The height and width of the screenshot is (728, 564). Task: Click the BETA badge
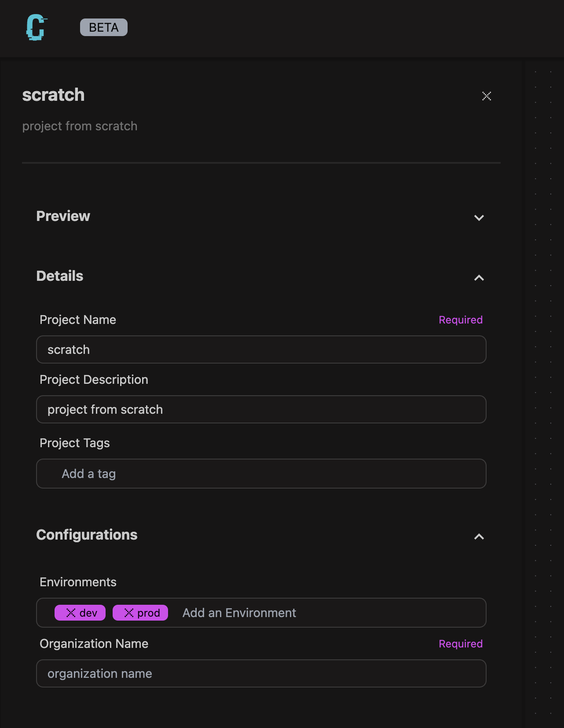(104, 27)
